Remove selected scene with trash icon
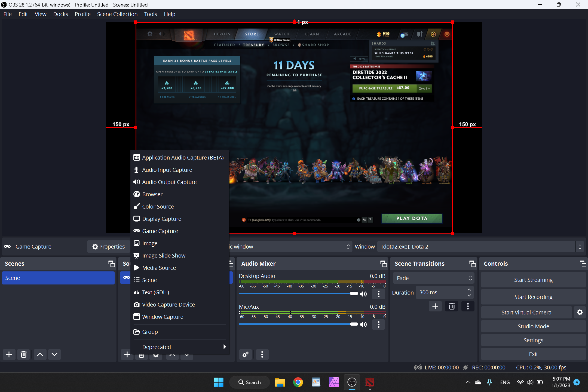 (x=24, y=354)
